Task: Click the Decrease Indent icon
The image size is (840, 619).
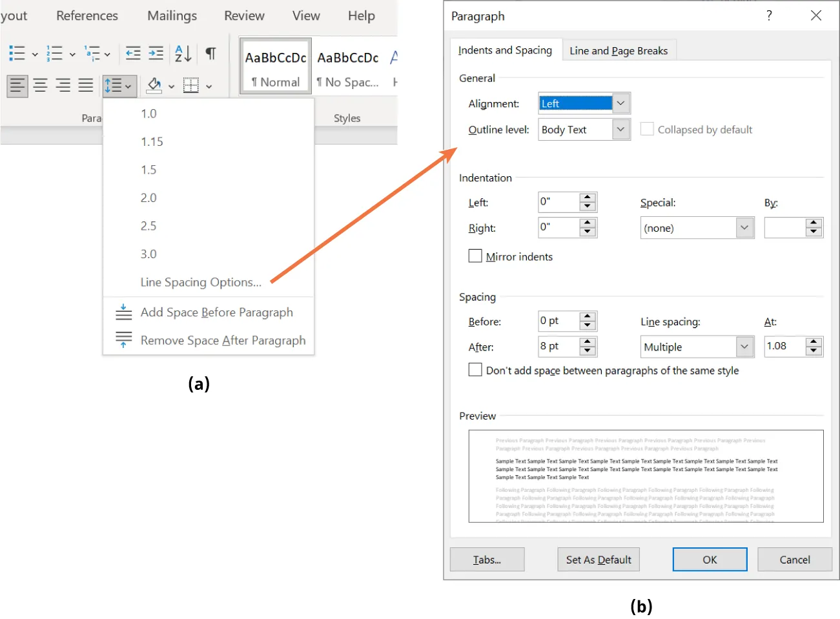Action: (132, 54)
